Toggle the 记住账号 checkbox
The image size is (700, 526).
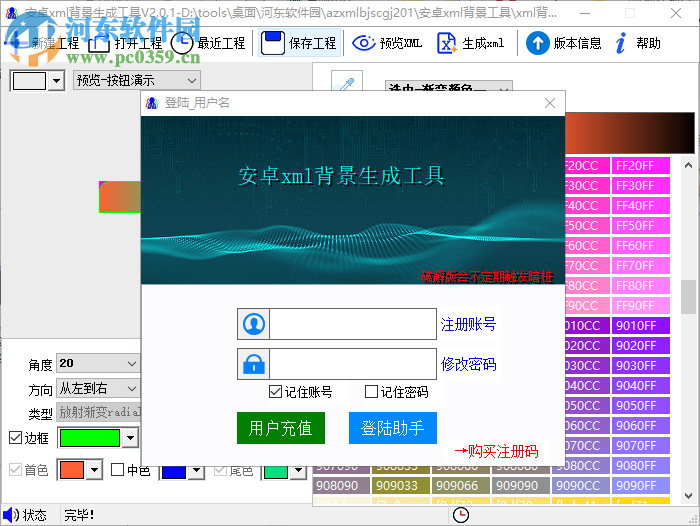point(275,392)
